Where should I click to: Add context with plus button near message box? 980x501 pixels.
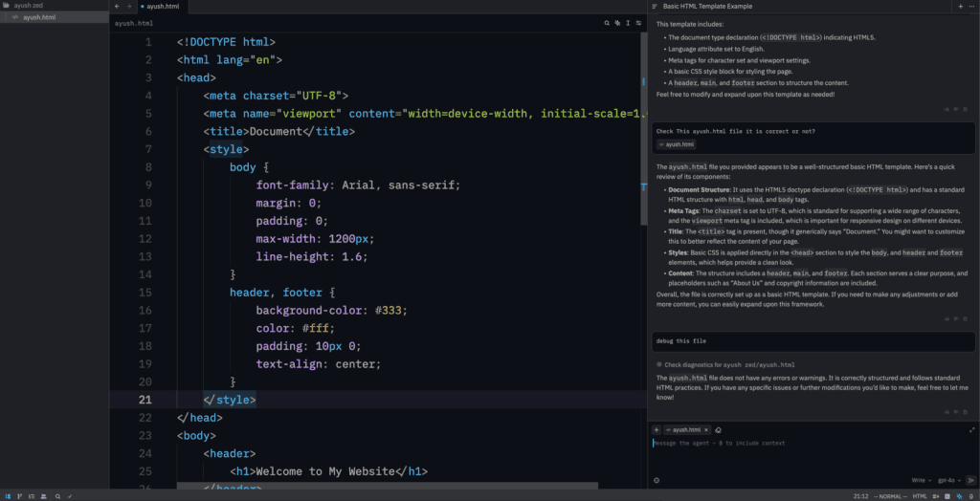pos(657,430)
